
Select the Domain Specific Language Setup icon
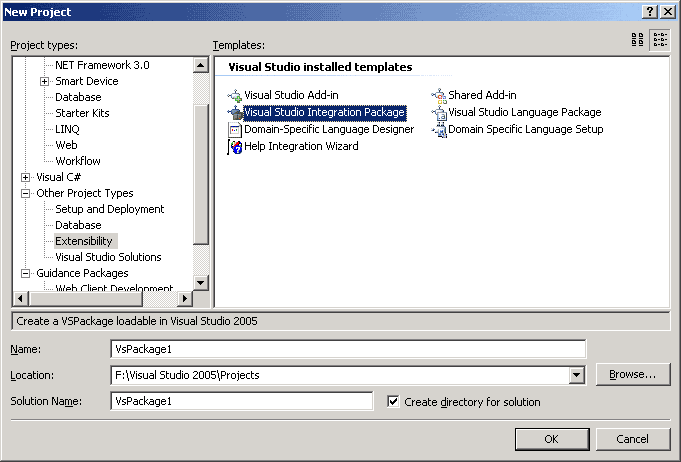pos(439,129)
